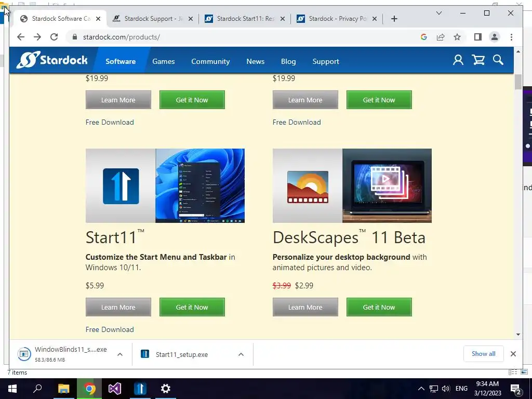Click Learn More under DeskScapes 11 Beta
532x399 pixels.
(x=305, y=307)
